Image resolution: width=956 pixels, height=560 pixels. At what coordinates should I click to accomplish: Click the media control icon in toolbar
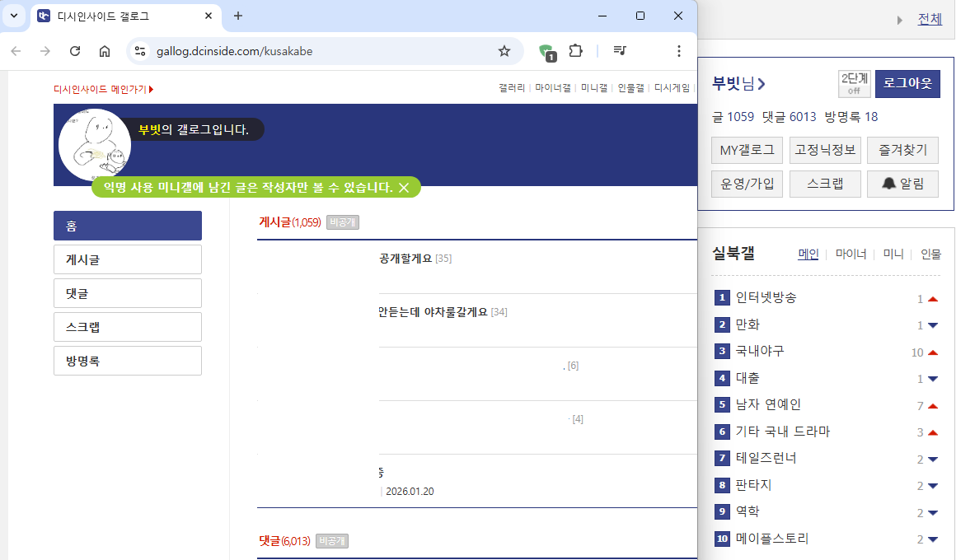pos(620,51)
